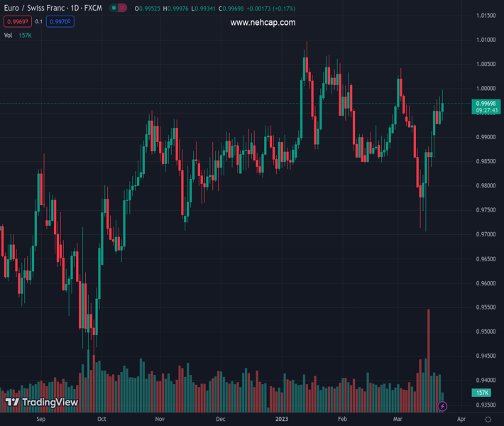Screen dimensions: 504x426
Task: Select the Vol indicator label
Action: [9, 35]
